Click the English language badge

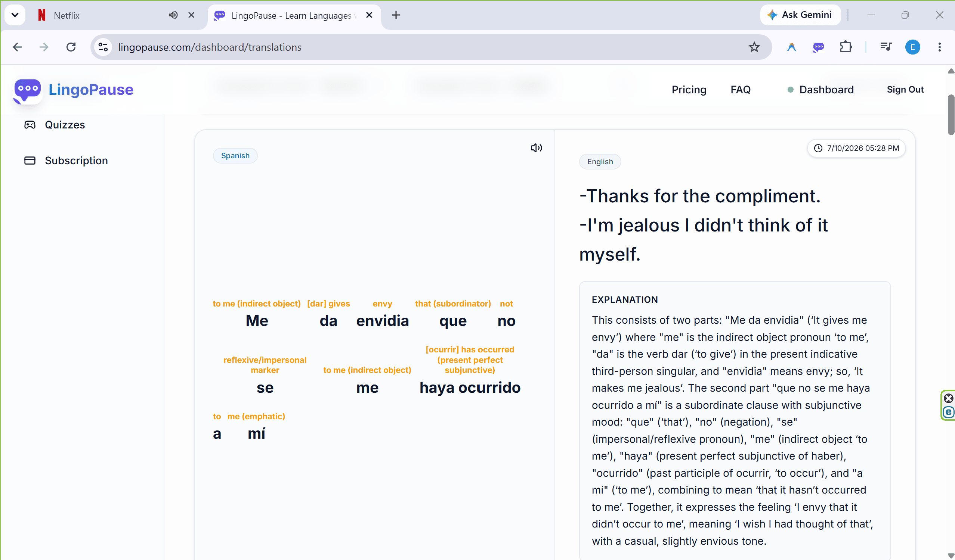click(x=600, y=162)
